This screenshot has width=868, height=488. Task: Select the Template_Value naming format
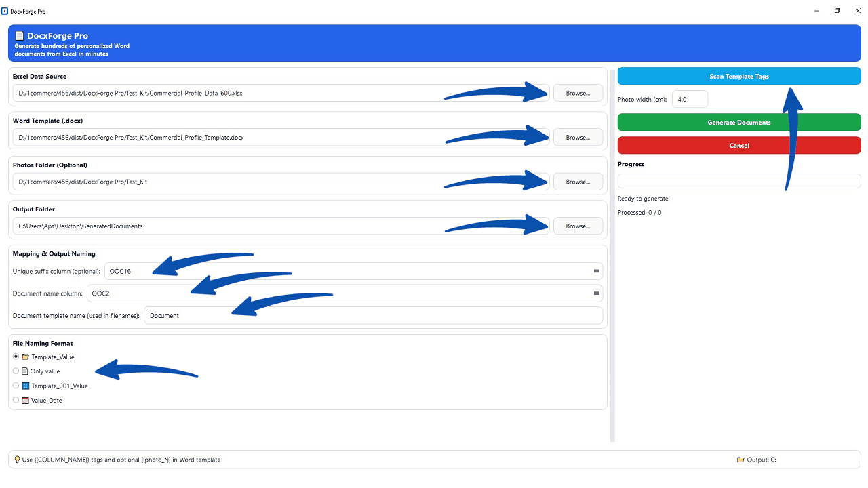click(x=15, y=357)
